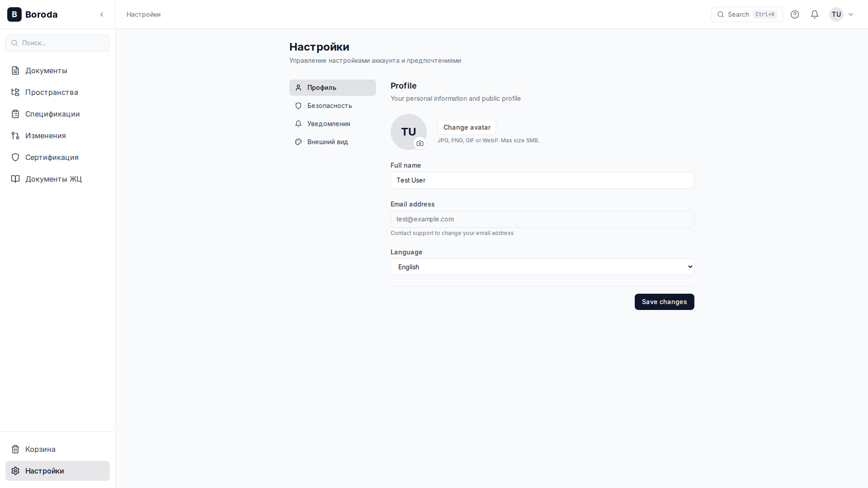Go to Спецификации section
The height and width of the screenshot is (488, 868).
point(52,114)
